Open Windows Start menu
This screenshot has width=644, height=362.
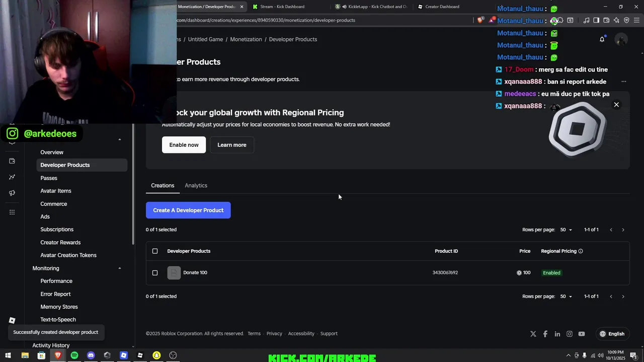pyautogui.click(x=9, y=355)
